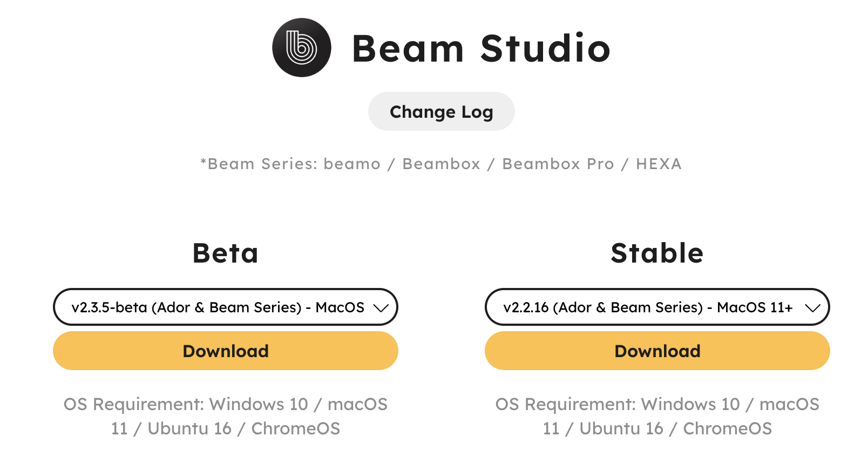Expand the Beta version dropdown
Viewport: 868px width, 456px height.
[x=225, y=307]
